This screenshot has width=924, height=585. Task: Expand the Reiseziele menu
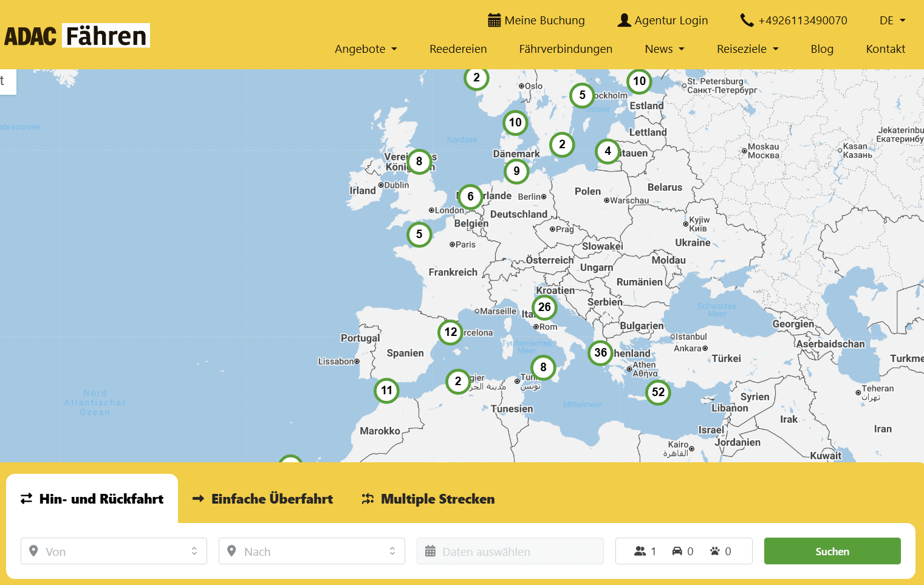pyautogui.click(x=747, y=49)
